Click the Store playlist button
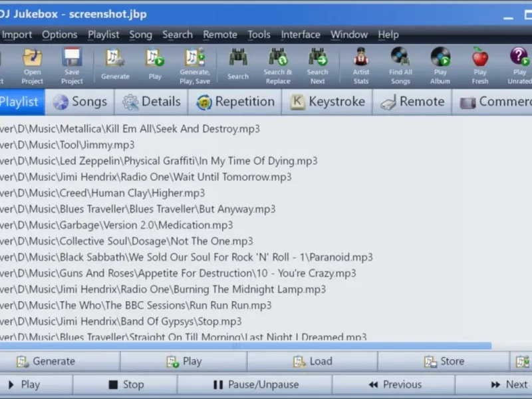 444,361
